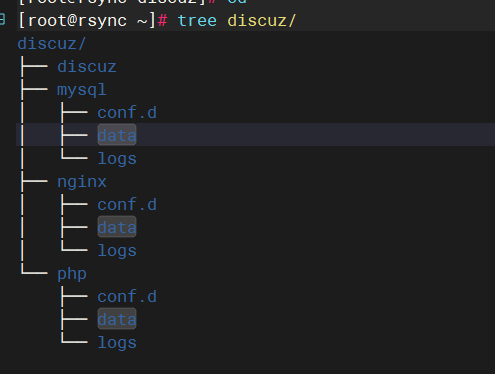
Task: Click 'conf.d' under php
Action: pyautogui.click(x=127, y=297)
